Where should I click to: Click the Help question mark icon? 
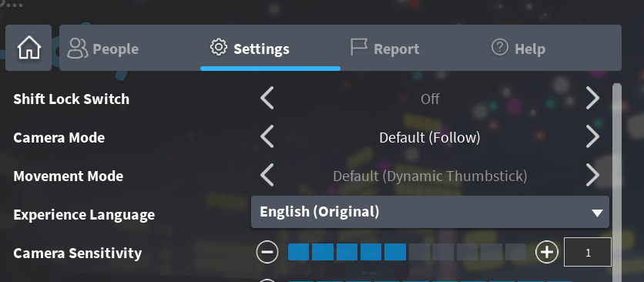[x=500, y=47]
